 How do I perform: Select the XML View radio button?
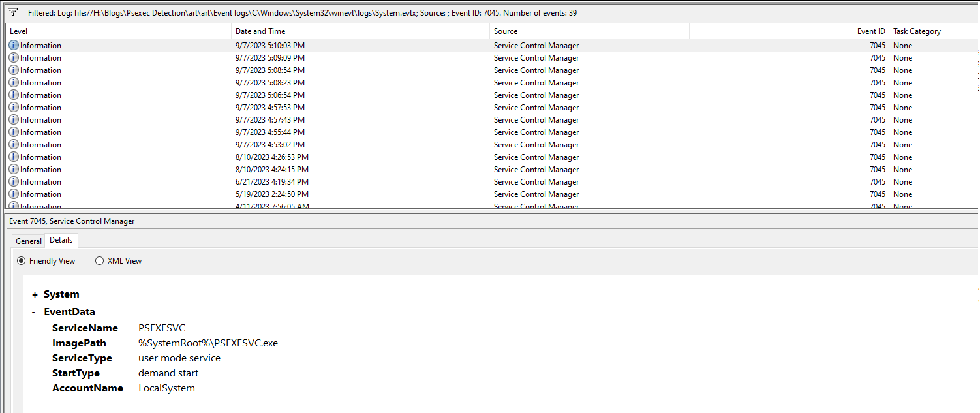tap(100, 261)
